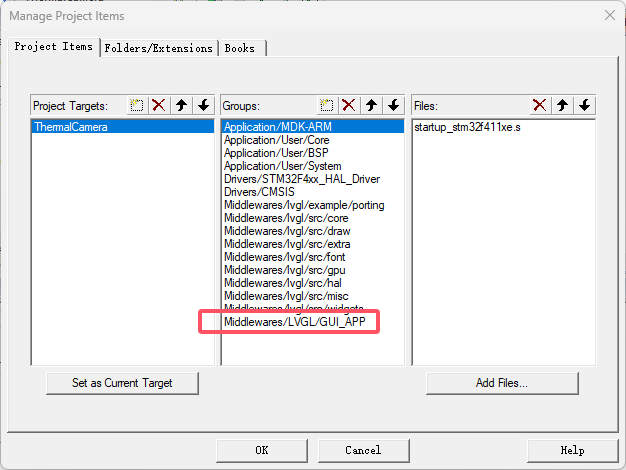The image size is (626, 470).
Task: Confirm dialog with OK button
Action: pos(261,450)
